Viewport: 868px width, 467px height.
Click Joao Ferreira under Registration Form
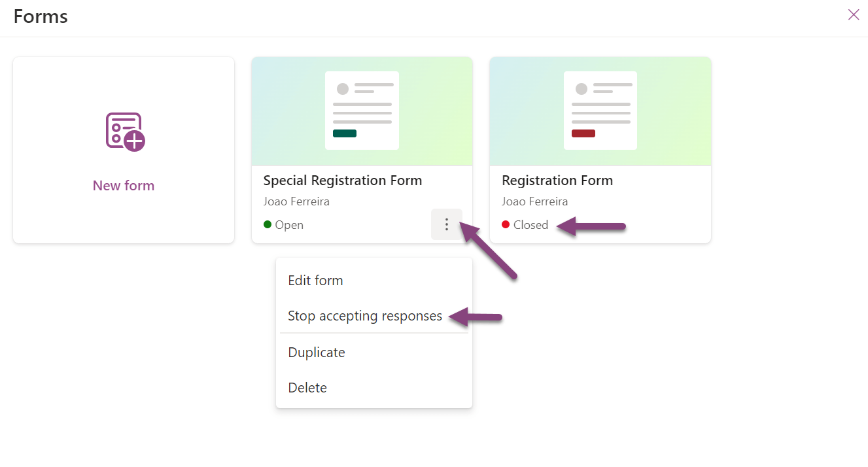click(x=534, y=201)
